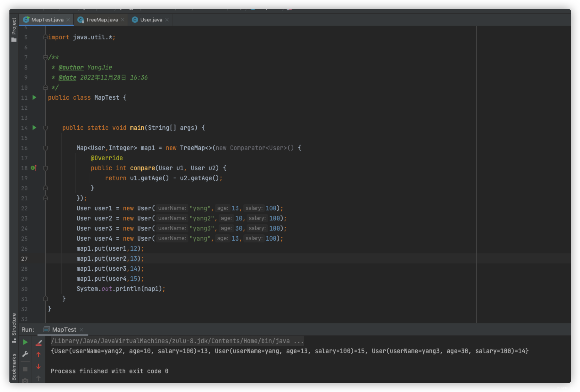Click the red eraser icon in Run panel

39,343
